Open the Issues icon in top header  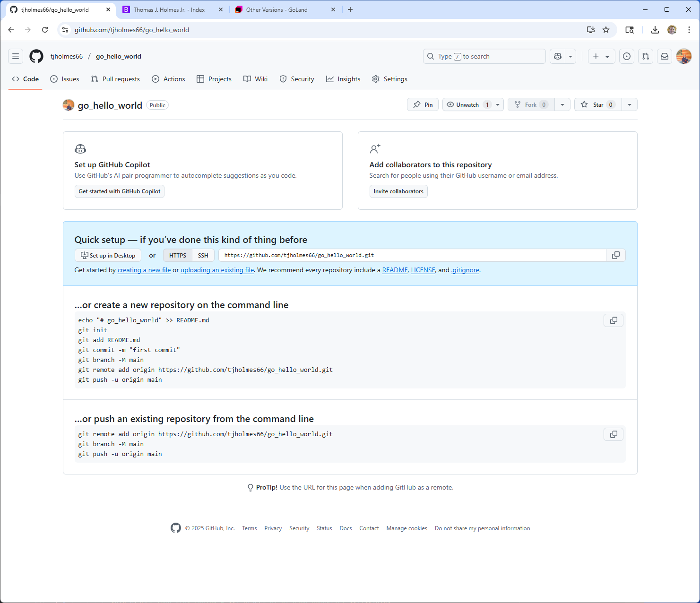(627, 56)
